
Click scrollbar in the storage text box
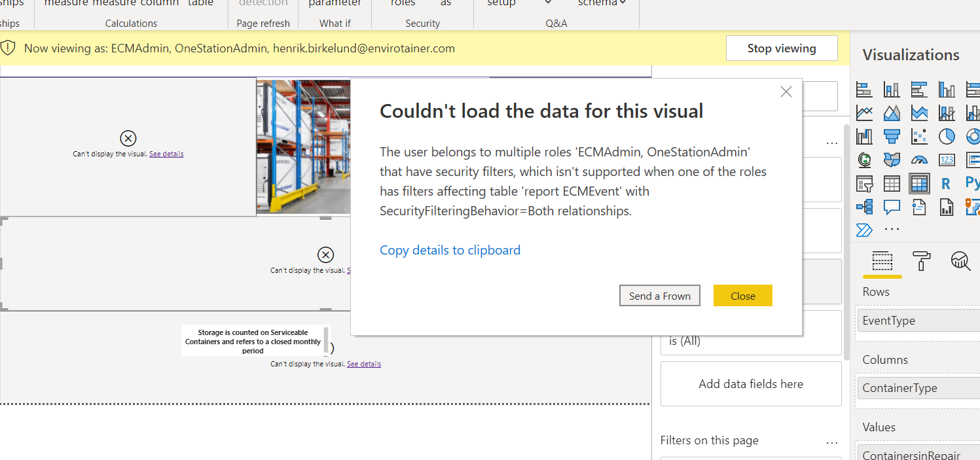pos(327,340)
